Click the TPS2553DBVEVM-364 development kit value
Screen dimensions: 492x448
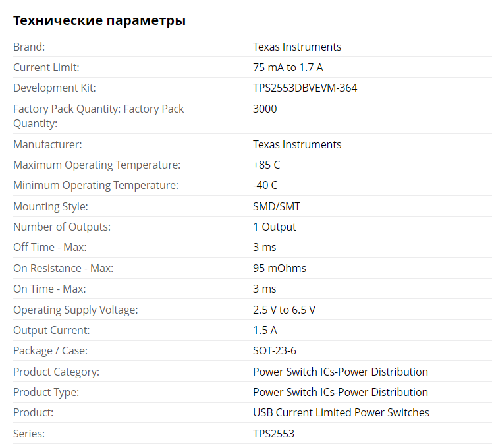[305, 88]
